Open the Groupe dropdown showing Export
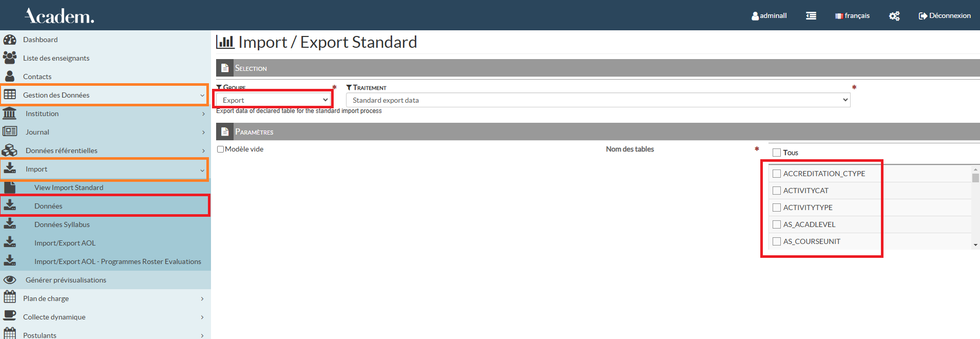Viewport: 980px width, 339px height. 274,100
